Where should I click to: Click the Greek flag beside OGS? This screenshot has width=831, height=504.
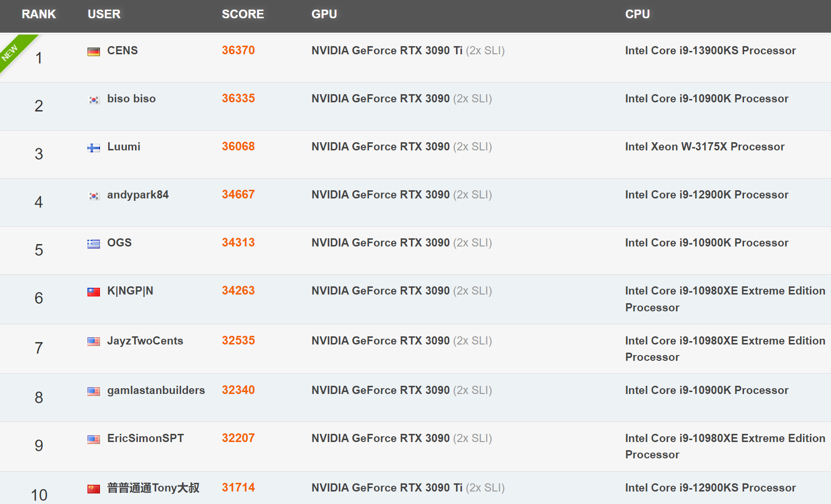[94, 244]
